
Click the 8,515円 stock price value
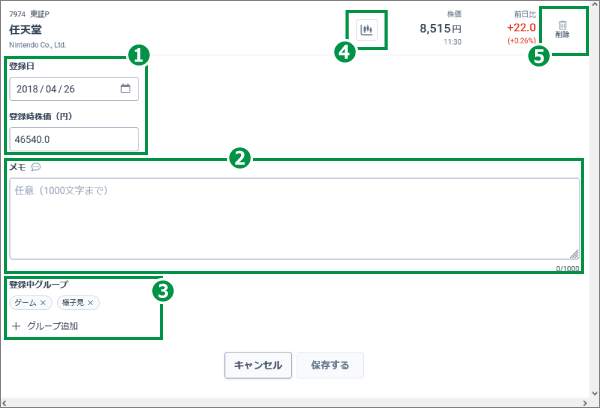(440, 28)
